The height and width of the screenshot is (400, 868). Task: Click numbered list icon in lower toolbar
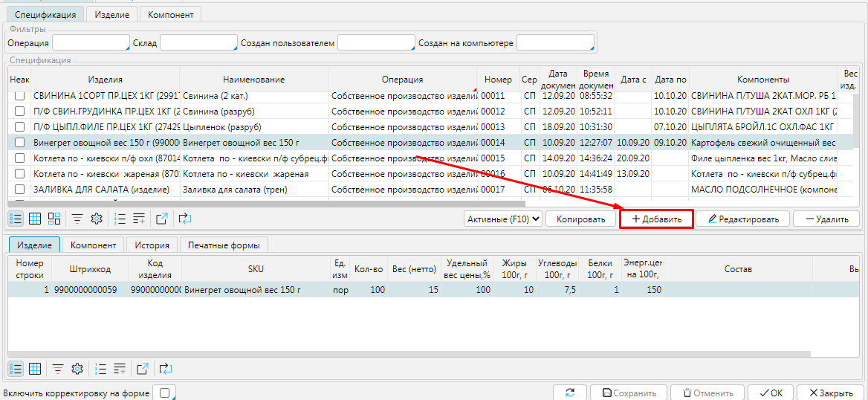coord(101,369)
